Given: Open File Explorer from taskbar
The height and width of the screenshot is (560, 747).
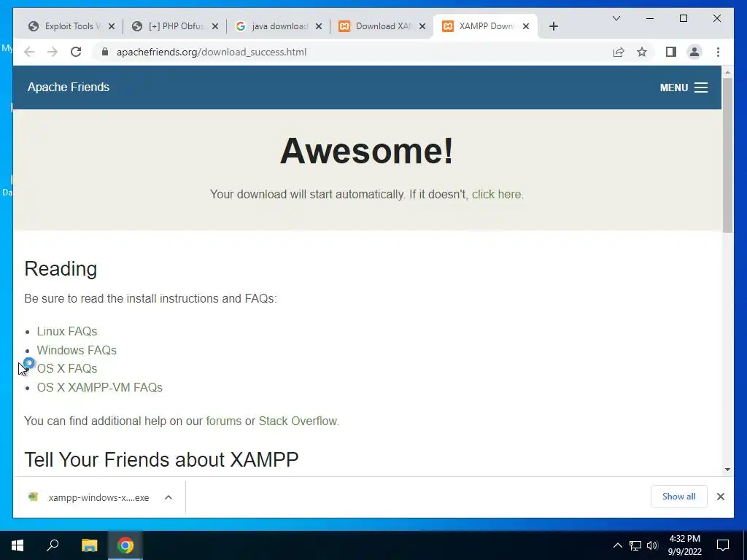Looking at the screenshot, I should [89, 545].
